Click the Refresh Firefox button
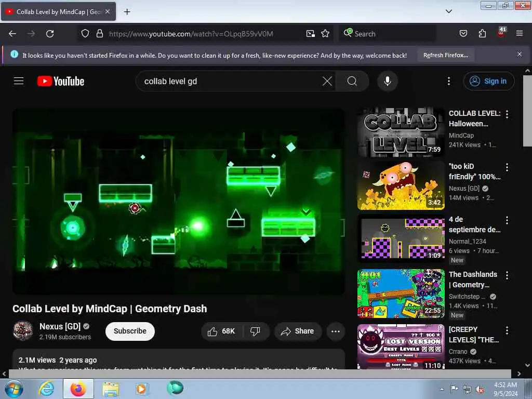 coord(445,55)
